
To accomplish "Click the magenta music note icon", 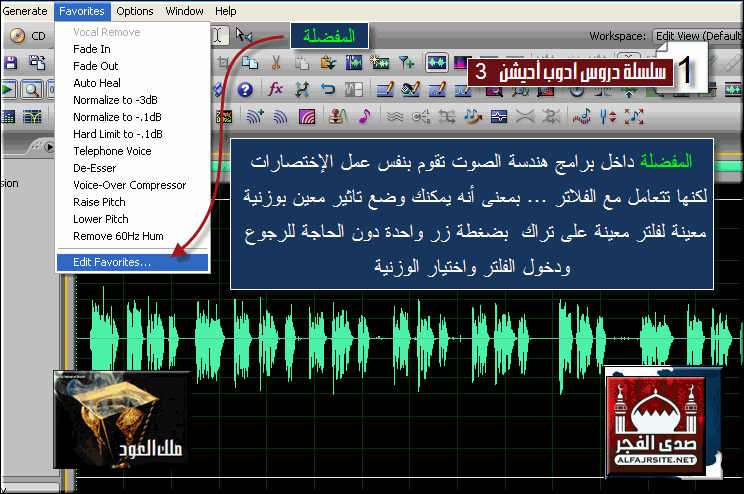I will coord(364,116).
